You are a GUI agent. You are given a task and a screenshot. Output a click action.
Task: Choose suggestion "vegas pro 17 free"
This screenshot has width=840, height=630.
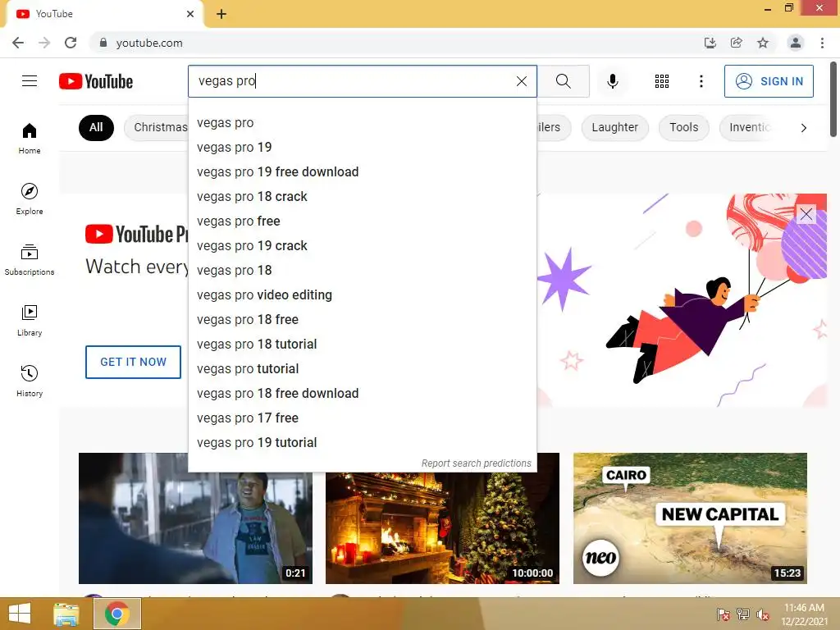363,418
